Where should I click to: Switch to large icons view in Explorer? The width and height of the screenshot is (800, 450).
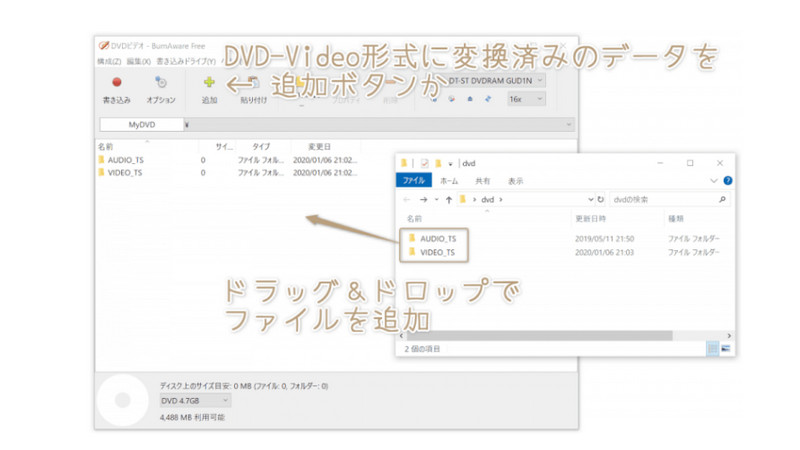[x=726, y=349]
